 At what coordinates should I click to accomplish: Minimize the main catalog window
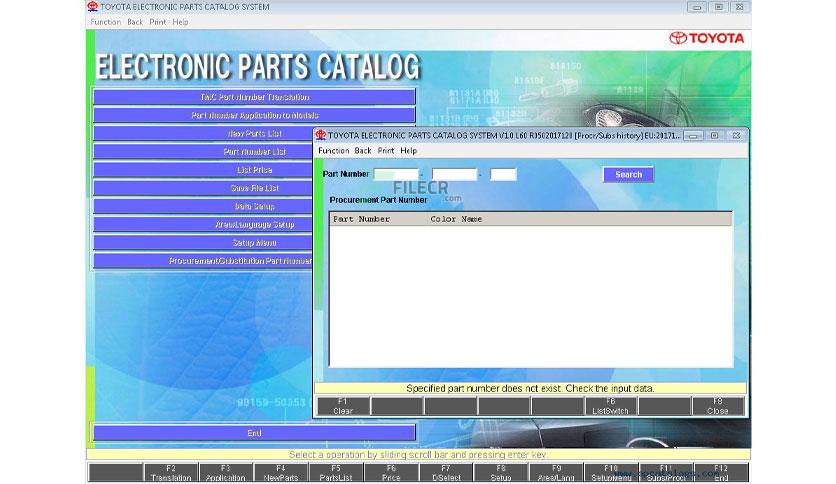(697, 7)
